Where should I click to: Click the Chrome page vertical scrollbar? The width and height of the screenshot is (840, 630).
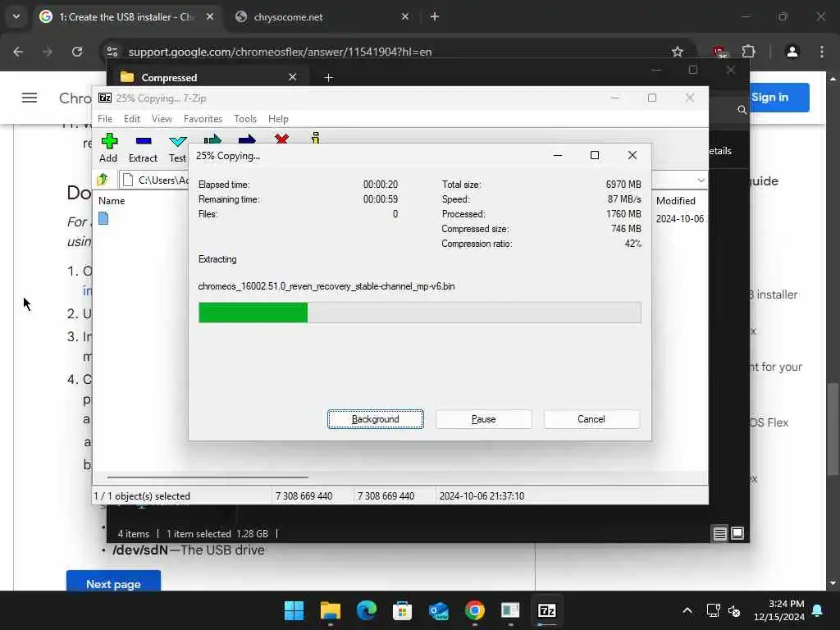pos(833,428)
